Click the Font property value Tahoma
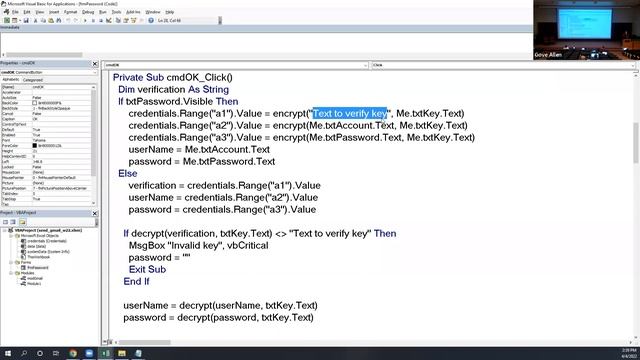This screenshot has width=640, height=360. tap(39, 140)
